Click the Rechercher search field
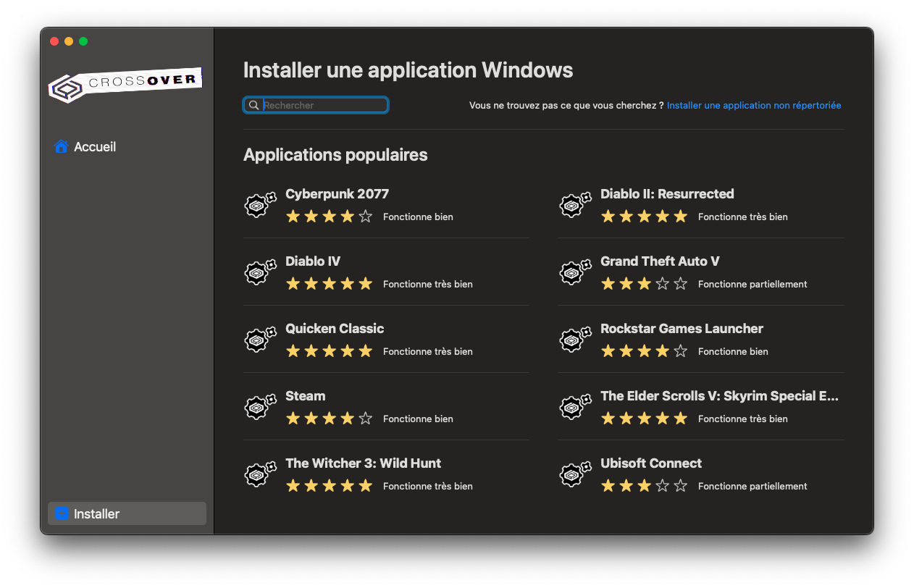This screenshot has width=914, height=588. pyautogui.click(x=324, y=106)
